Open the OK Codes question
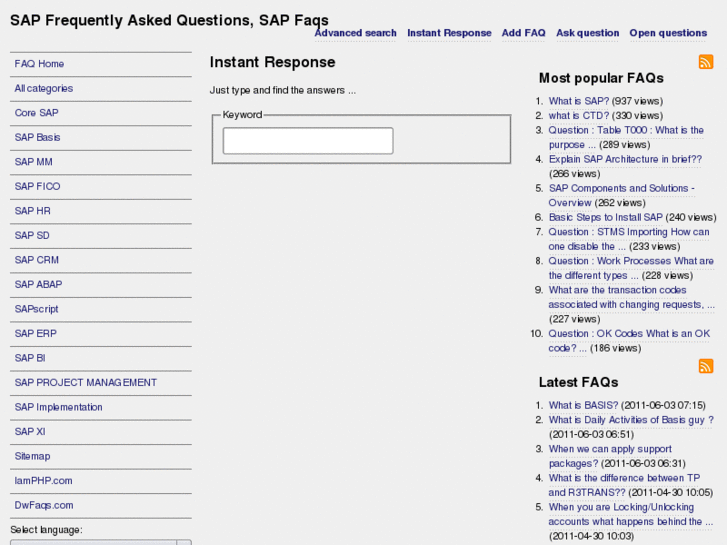This screenshot has width=727, height=545. (x=629, y=341)
